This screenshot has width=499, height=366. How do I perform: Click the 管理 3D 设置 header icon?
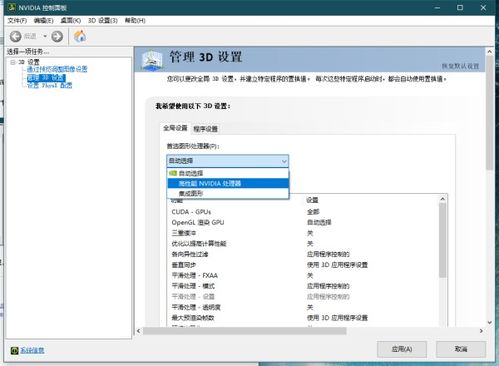tap(152, 60)
